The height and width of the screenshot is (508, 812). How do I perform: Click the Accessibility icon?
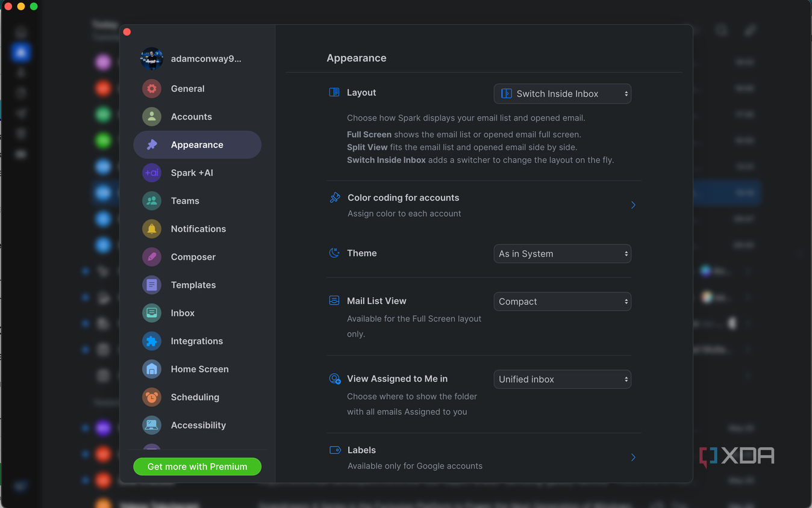[x=152, y=425]
